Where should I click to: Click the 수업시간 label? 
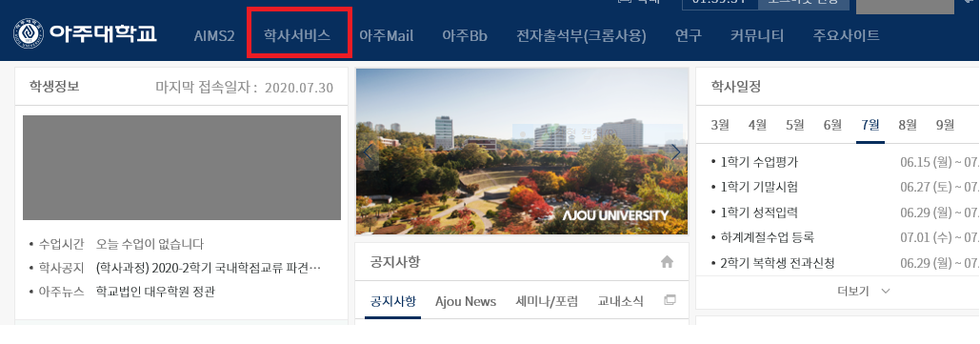click(x=61, y=244)
